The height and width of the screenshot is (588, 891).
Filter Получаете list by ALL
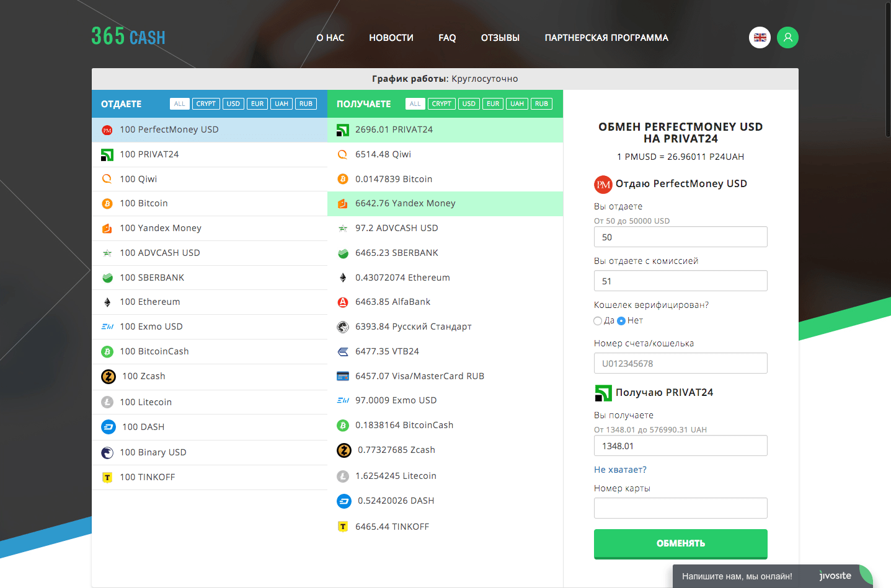coord(415,104)
